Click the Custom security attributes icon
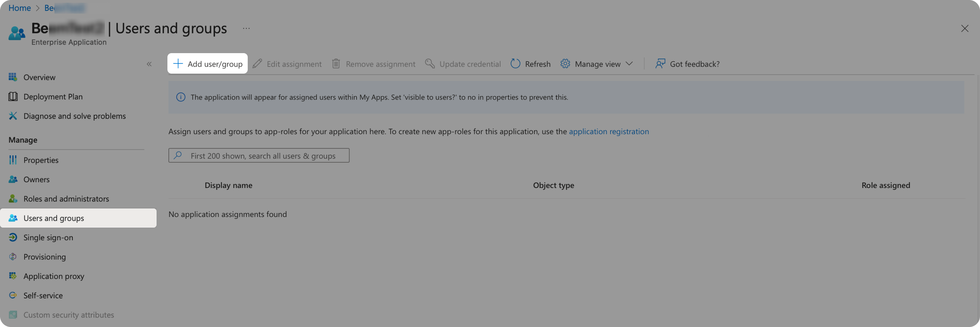Image resolution: width=980 pixels, height=327 pixels. point(13,315)
